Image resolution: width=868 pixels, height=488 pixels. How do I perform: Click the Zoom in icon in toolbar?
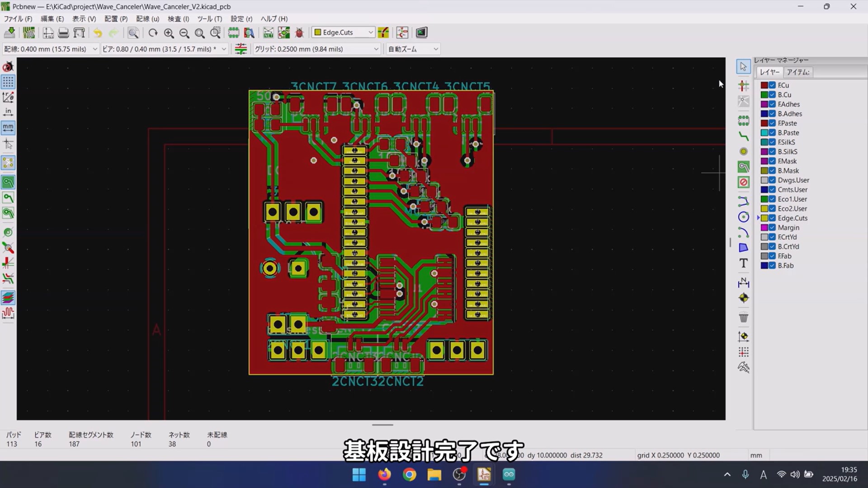169,33
